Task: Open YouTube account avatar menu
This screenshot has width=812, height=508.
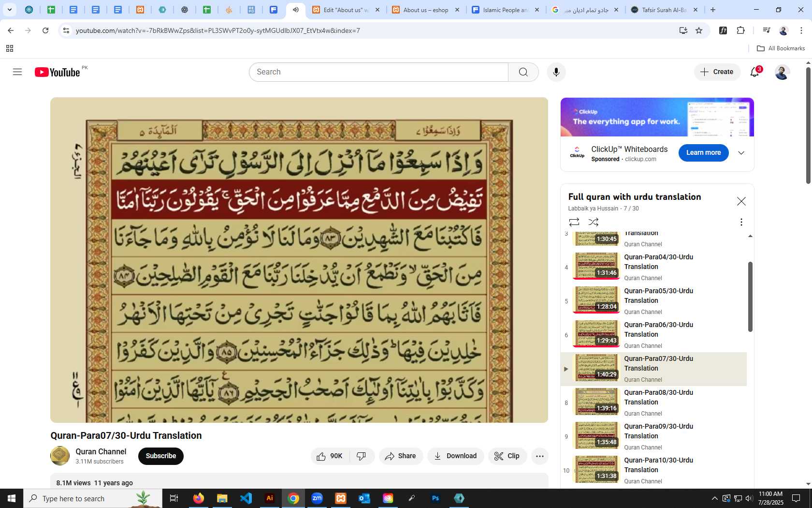Action: [x=782, y=72]
